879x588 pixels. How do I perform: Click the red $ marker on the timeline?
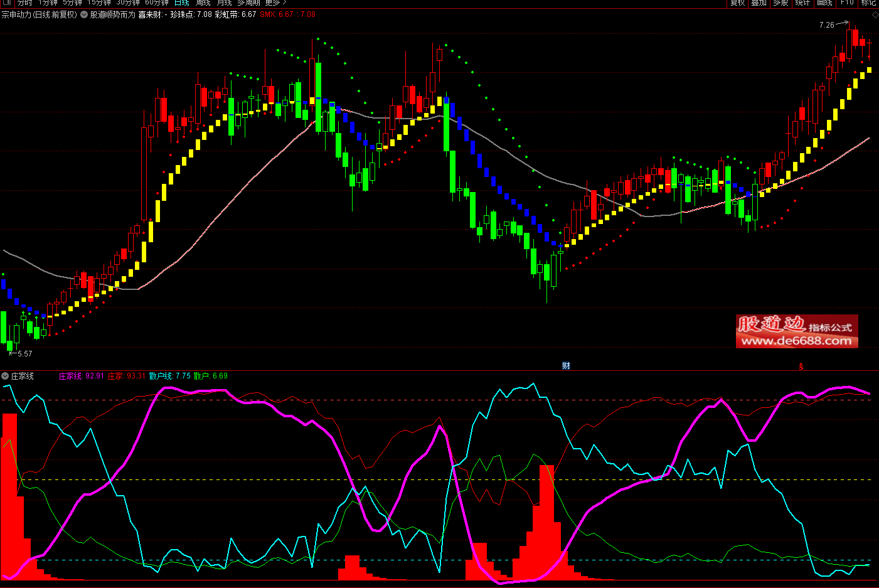click(801, 366)
